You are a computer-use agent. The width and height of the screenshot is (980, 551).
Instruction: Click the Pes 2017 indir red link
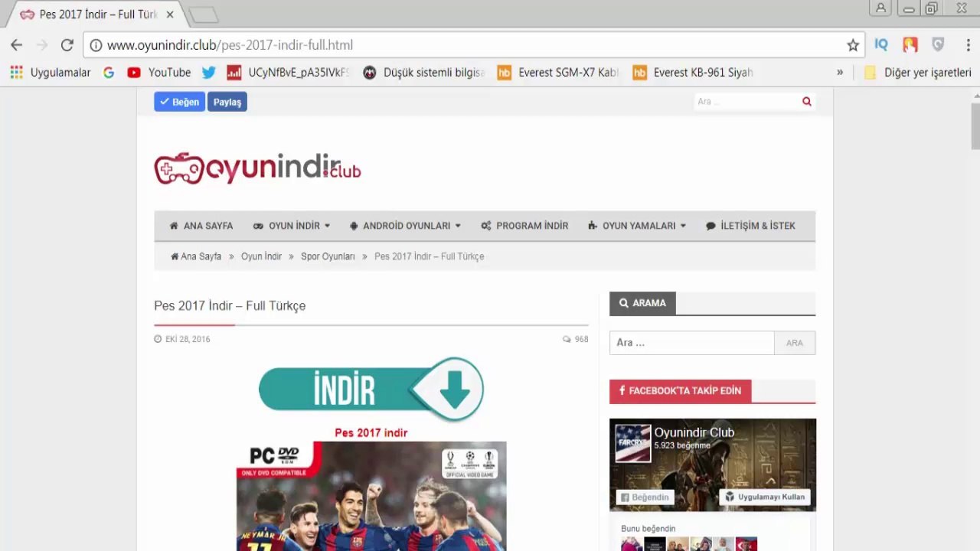pyautogui.click(x=371, y=432)
